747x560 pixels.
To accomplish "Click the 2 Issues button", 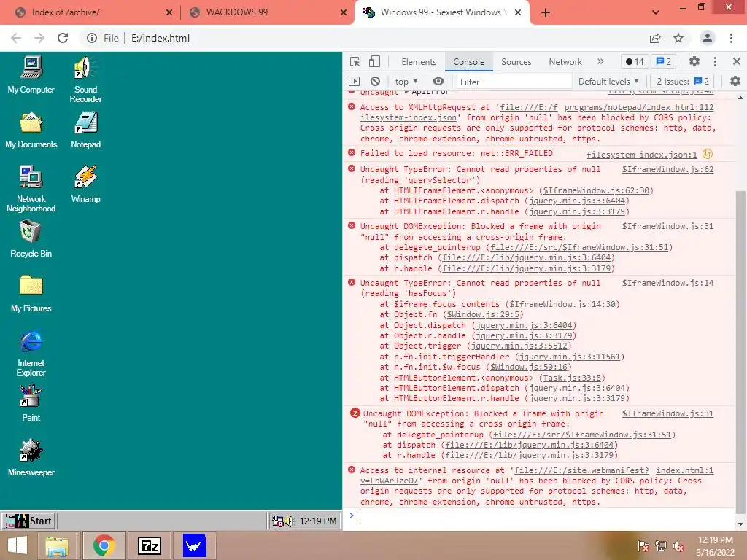I will point(683,82).
